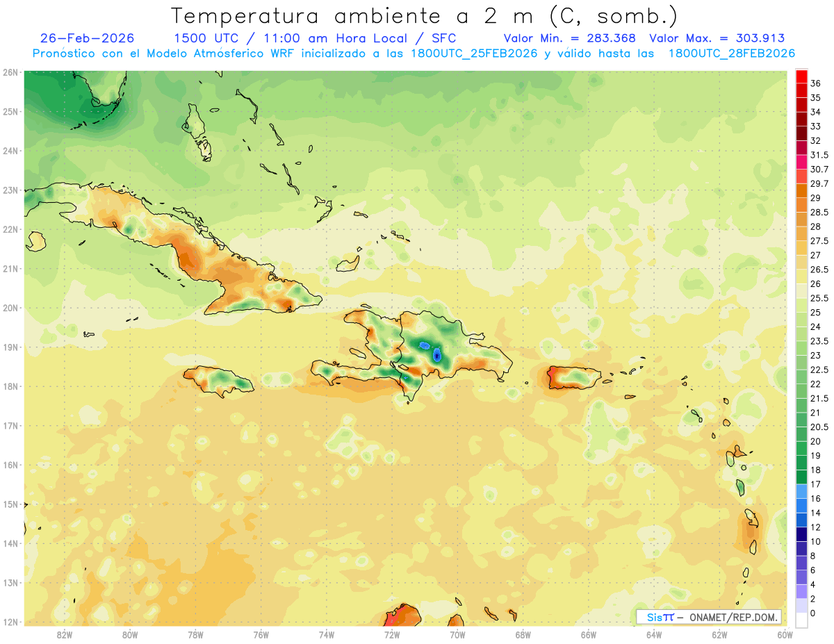Click legend swatch between 18 and 19
834x644 pixels.
(x=801, y=463)
